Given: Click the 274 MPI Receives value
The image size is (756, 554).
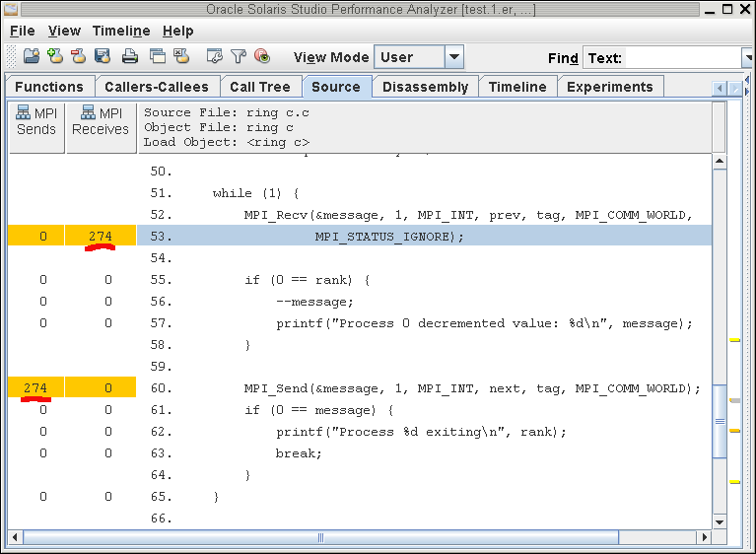Looking at the screenshot, I should [101, 236].
